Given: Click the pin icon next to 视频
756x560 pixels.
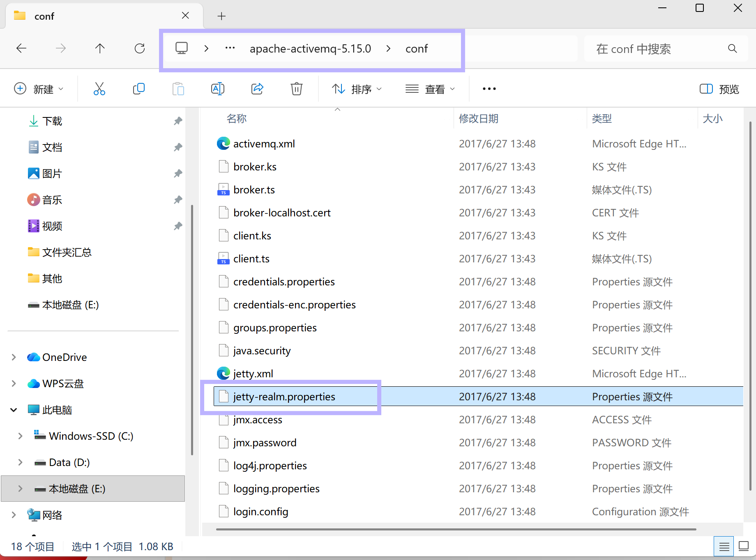Looking at the screenshot, I should pos(177,226).
